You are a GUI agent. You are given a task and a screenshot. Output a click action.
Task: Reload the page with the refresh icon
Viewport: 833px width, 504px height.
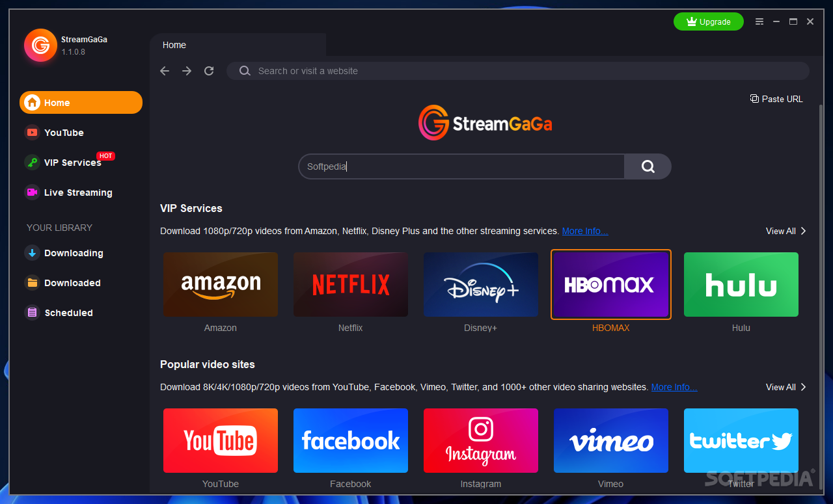209,71
